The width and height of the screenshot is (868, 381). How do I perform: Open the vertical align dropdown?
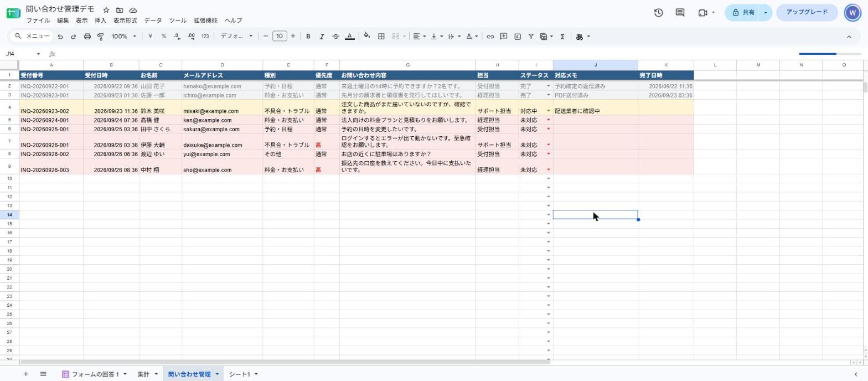pos(437,37)
